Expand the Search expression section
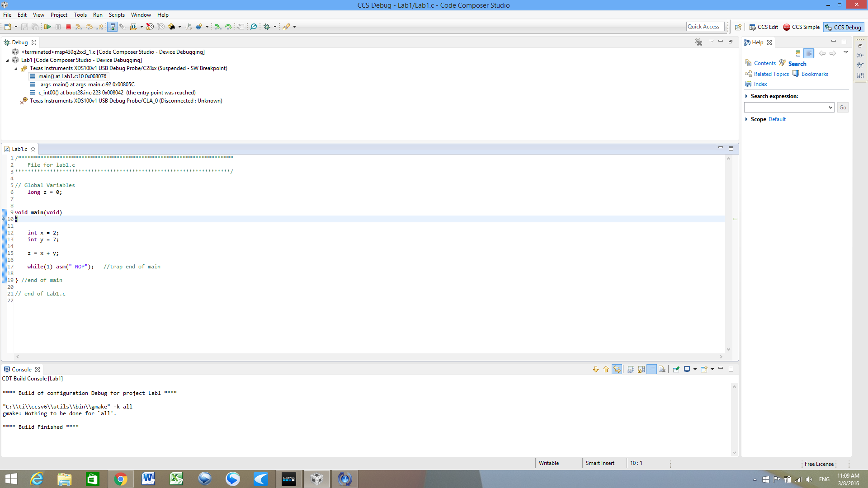 (x=746, y=96)
